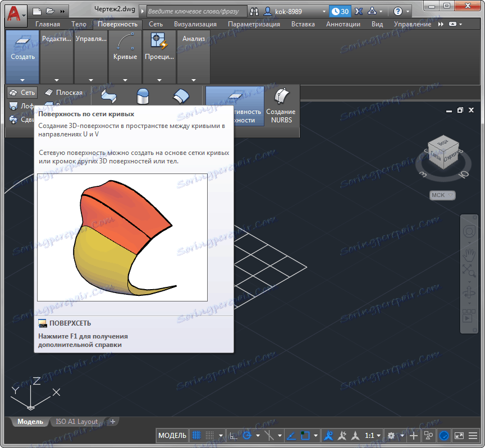Image resolution: width=485 pixels, height=448 pixels.
Task: Click the Сеть network surface tool
Action: (22, 93)
